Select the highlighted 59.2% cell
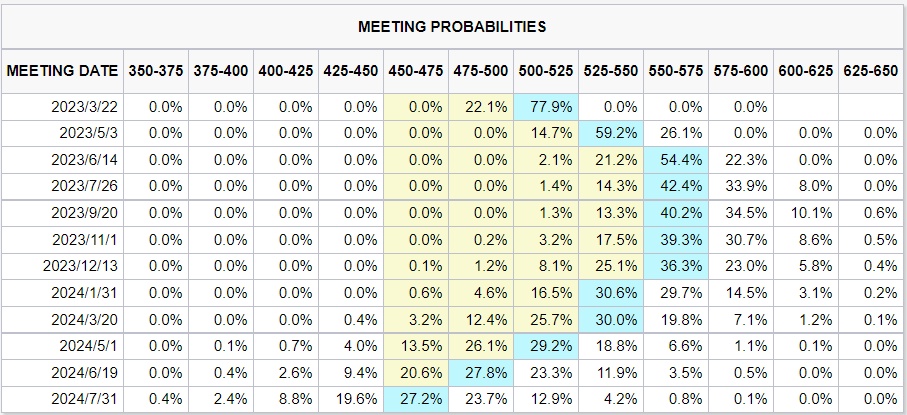The height and width of the screenshot is (415, 907). [x=612, y=133]
